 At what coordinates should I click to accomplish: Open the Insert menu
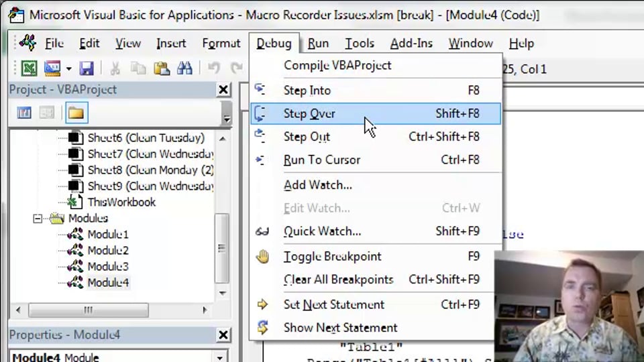click(x=171, y=43)
